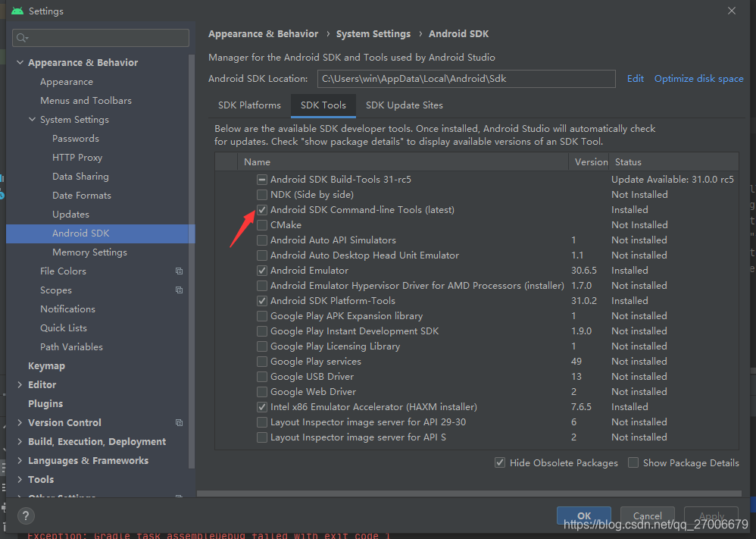Check the Google USB Driver box
Viewport: 756px width, 539px height.
[x=262, y=376]
